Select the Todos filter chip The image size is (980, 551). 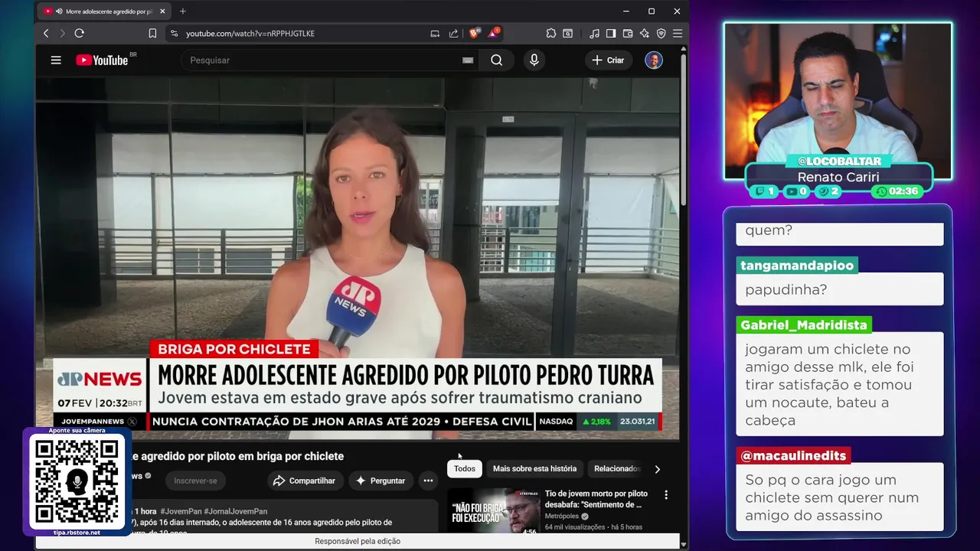pos(465,468)
